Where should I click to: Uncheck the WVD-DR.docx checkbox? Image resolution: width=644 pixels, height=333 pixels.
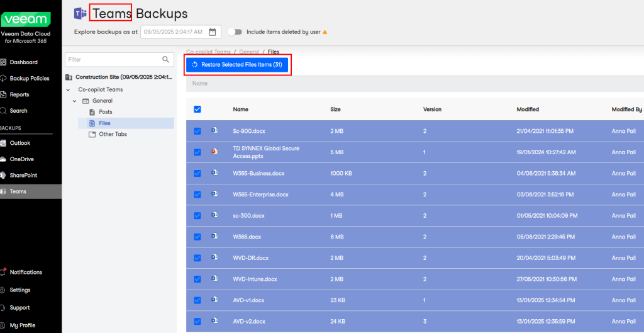[197, 257]
